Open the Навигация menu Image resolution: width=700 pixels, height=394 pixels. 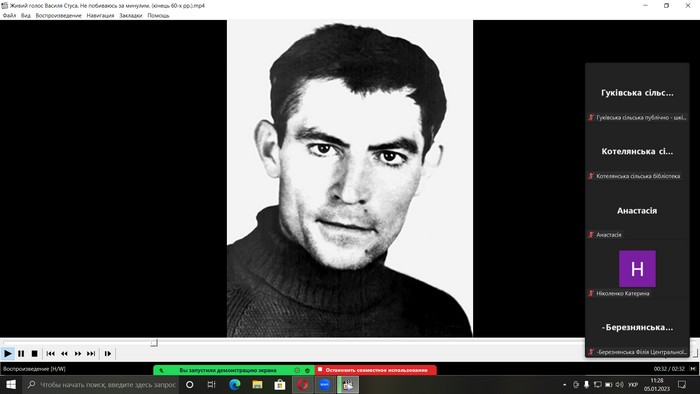pyautogui.click(x=100, y=15)
